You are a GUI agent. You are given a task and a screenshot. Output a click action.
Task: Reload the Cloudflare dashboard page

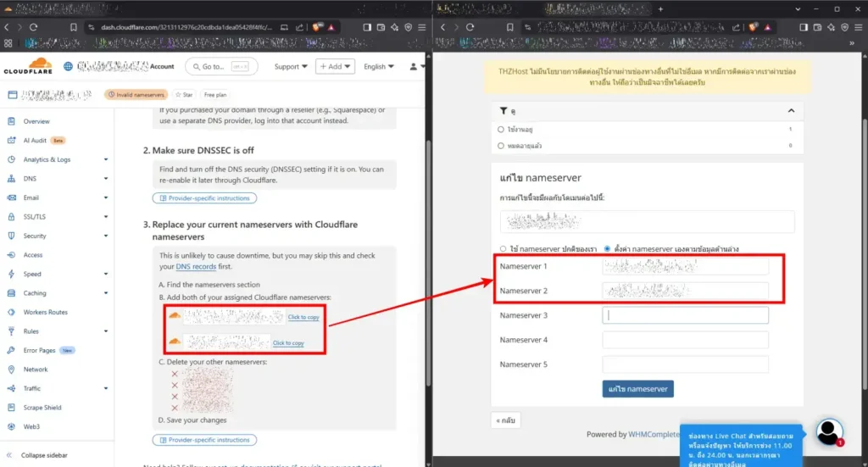point(33,27)
